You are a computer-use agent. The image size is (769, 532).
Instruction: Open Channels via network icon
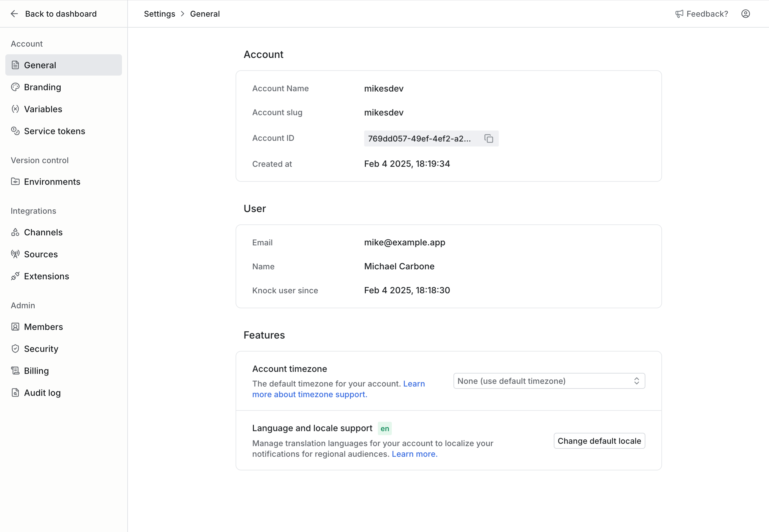click(x=15, y=232)
